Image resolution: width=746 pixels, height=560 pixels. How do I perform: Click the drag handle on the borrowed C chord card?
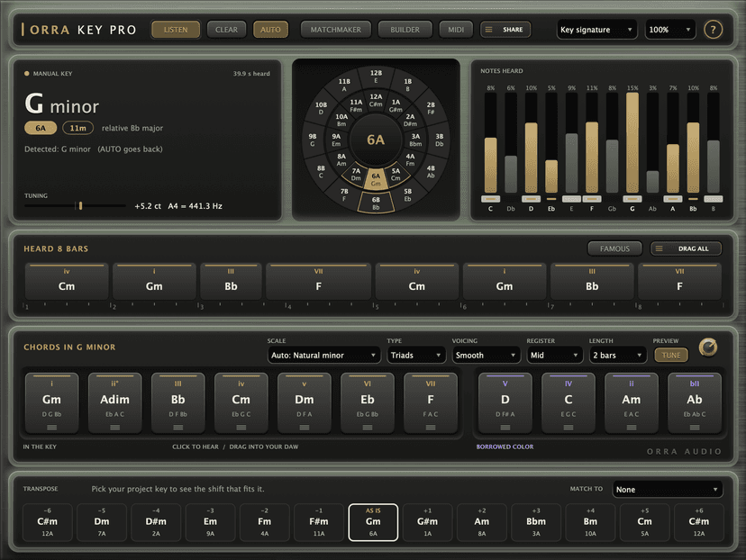pos(569,428)
